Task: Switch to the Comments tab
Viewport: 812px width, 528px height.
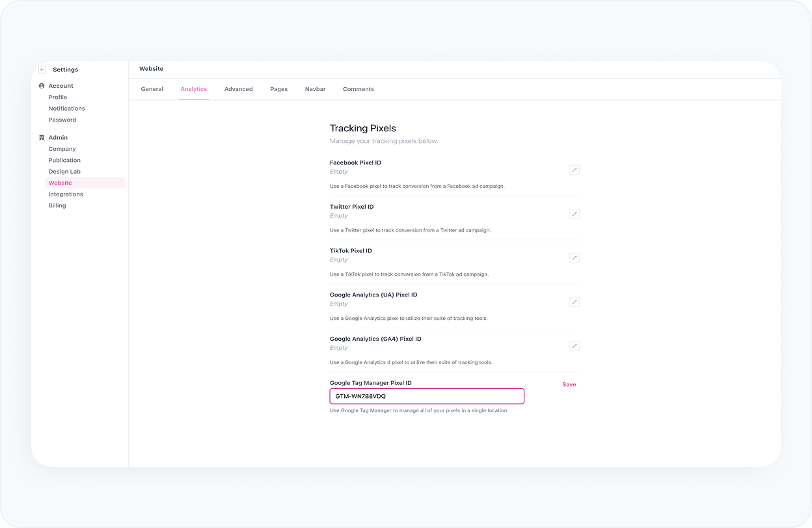Action: tap(358, 89)
